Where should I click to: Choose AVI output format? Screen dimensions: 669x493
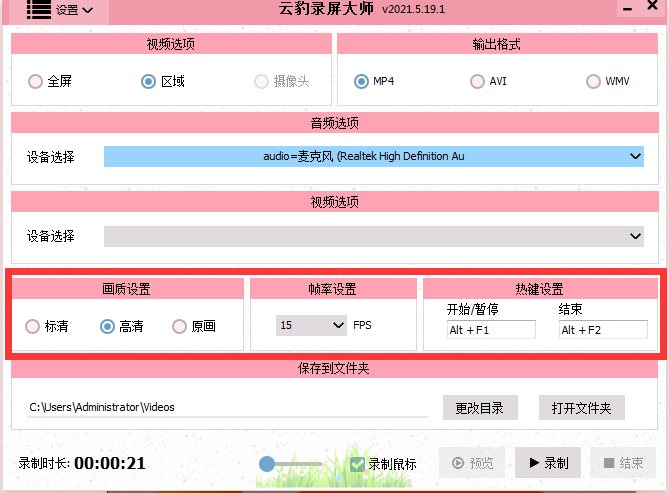click(x=477, y=81)
